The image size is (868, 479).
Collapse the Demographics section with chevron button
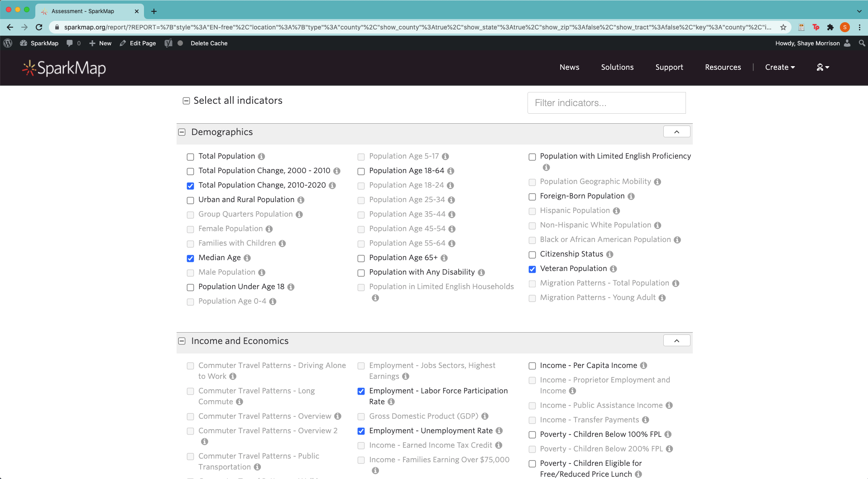click(676, 132)
